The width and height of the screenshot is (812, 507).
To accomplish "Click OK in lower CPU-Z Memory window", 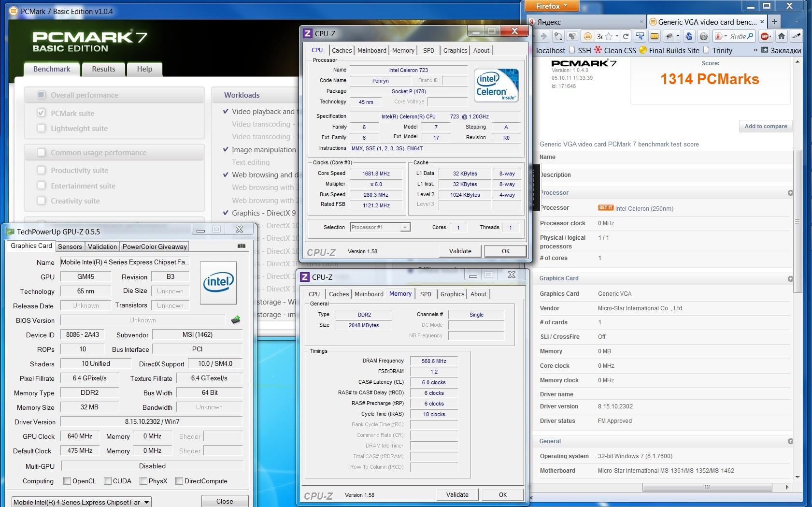I will pyautogui.click(x=502, y=494).
